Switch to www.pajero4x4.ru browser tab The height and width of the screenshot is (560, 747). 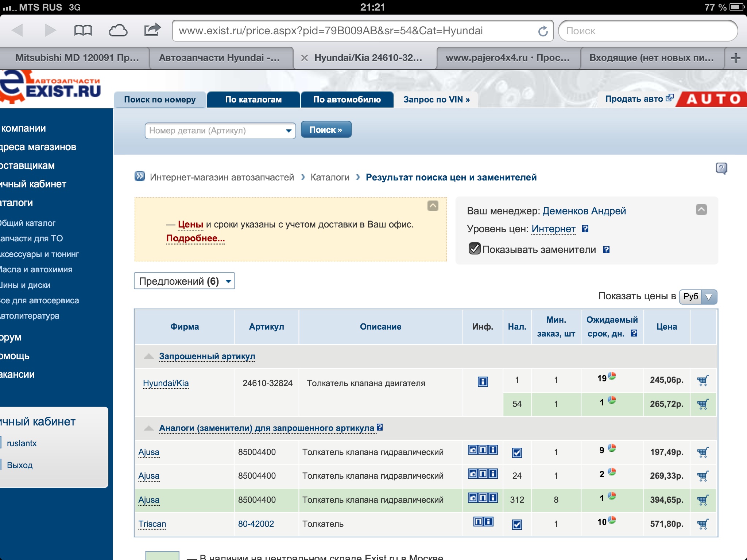pyautogui.click(x=507, y=58)
